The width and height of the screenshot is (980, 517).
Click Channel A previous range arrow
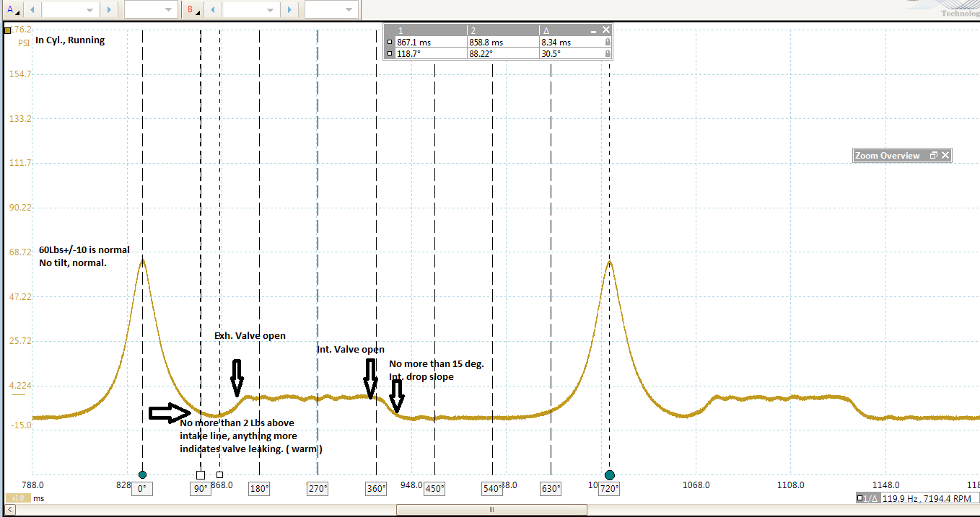tap(32, 9)
